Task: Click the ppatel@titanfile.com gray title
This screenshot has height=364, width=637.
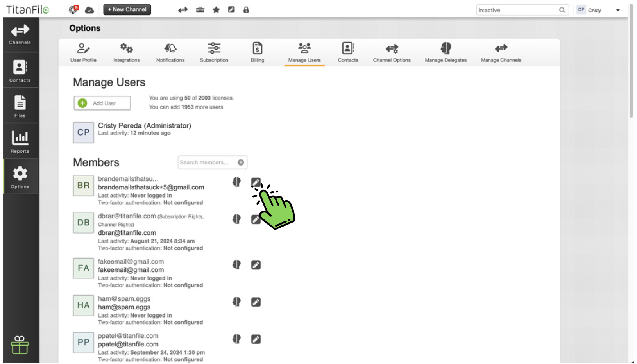Action: tap(128, 336)
